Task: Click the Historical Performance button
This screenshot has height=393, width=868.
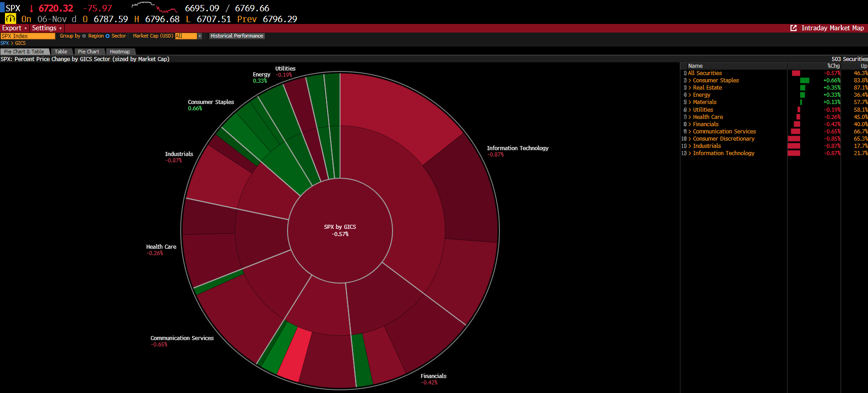Action: tap(237, 36)
